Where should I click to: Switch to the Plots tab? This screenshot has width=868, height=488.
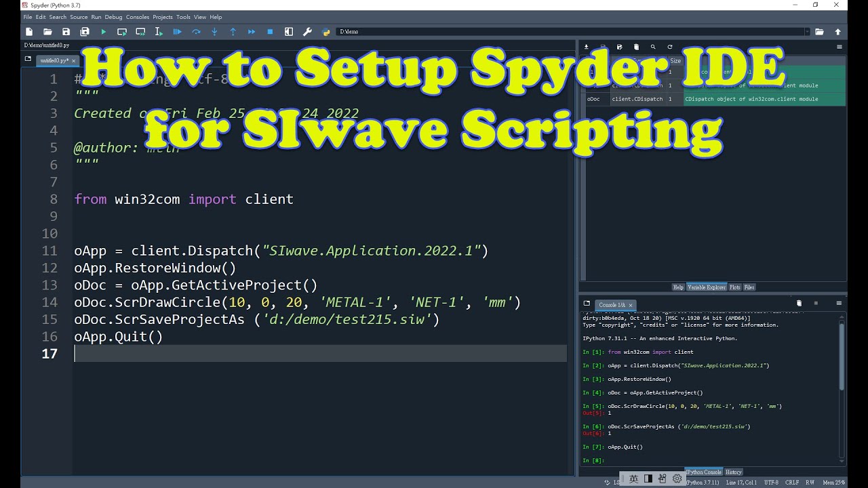[734, 287]
